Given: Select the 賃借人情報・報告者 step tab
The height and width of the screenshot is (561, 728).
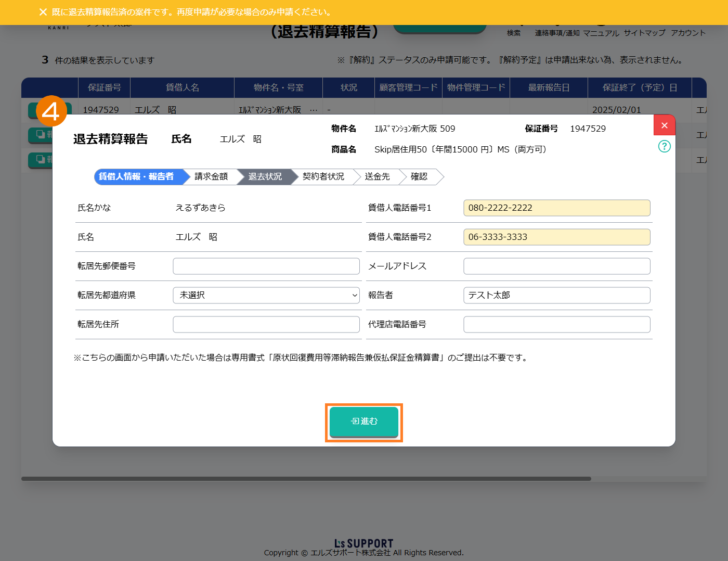Looking at the screenshot, I should [x=137, y=177].
